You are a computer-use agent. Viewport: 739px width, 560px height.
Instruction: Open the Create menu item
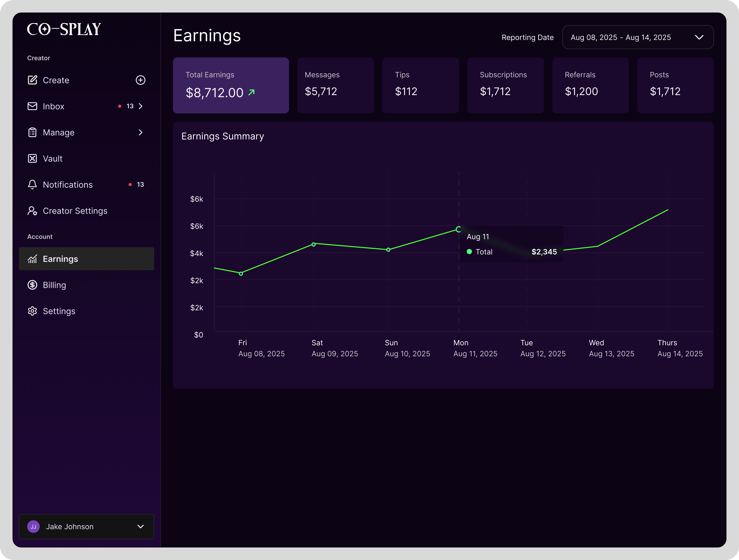56,80
